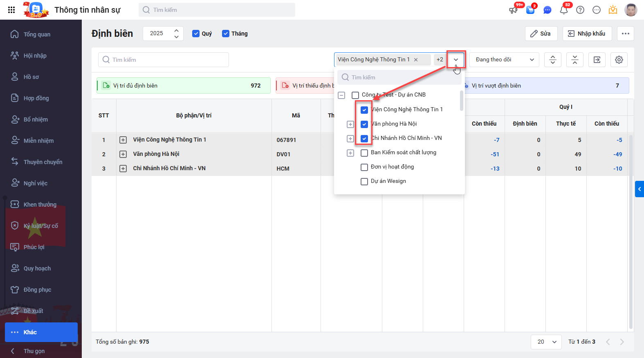644x358 pixels.
Task: Click the help question mark icon
Action: pos(580,10)
